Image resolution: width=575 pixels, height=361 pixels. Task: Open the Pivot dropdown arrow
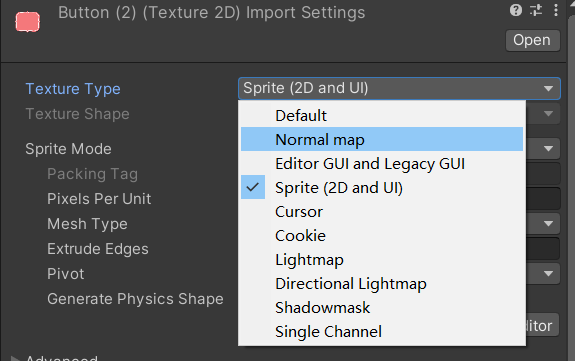tap(548, 273)
